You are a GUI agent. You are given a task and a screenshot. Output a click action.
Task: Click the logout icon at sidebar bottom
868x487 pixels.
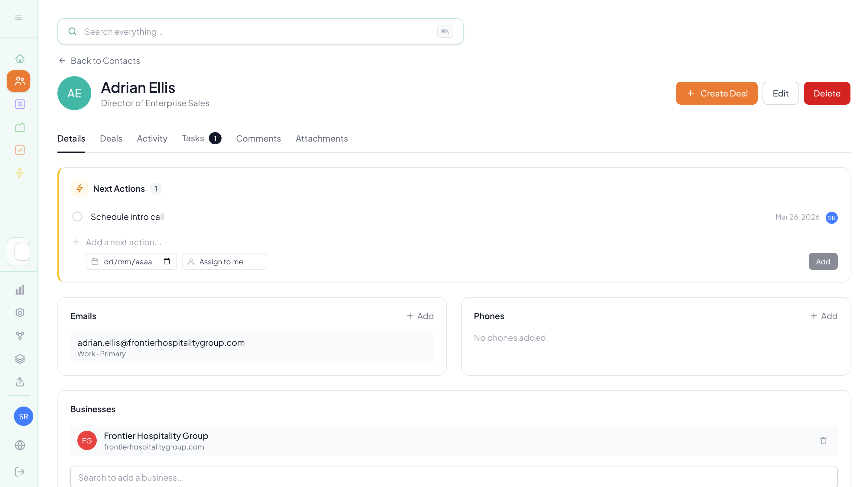pyautogui.click(x=19, y=472)
